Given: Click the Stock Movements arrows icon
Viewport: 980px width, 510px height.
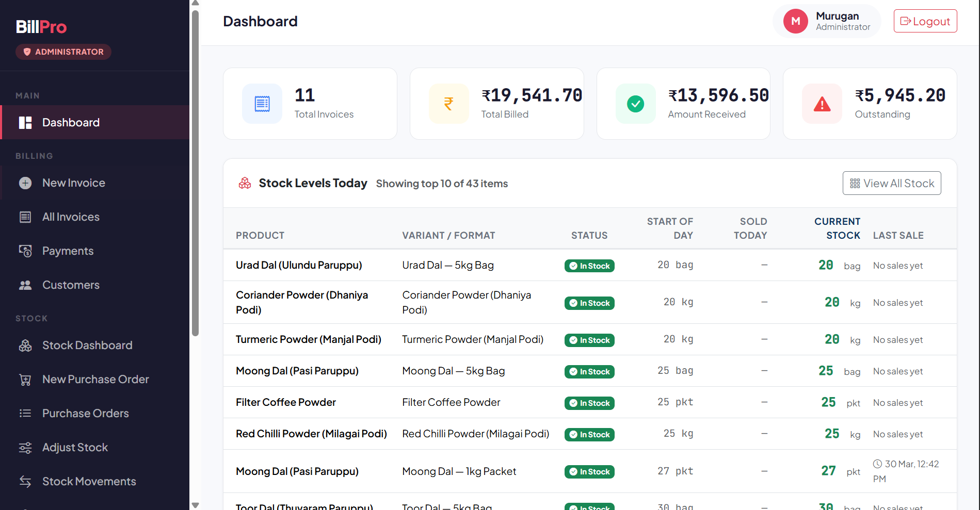Looking at the screenshot, I should [25, 482].
